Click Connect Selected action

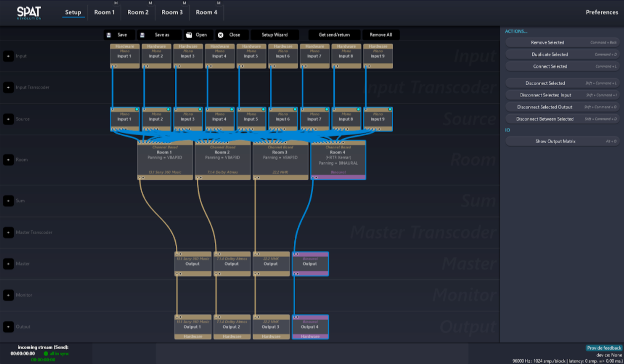[562, 66]
